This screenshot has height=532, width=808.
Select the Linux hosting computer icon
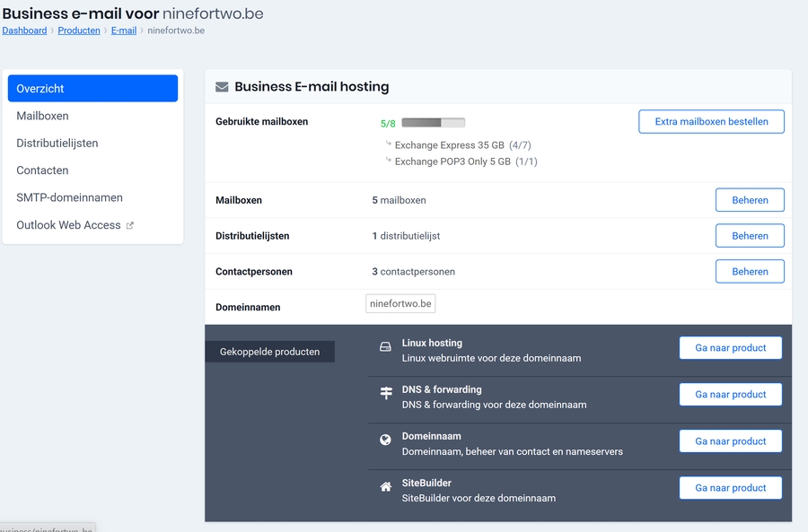pyautogui.click(x=385, y=346)
